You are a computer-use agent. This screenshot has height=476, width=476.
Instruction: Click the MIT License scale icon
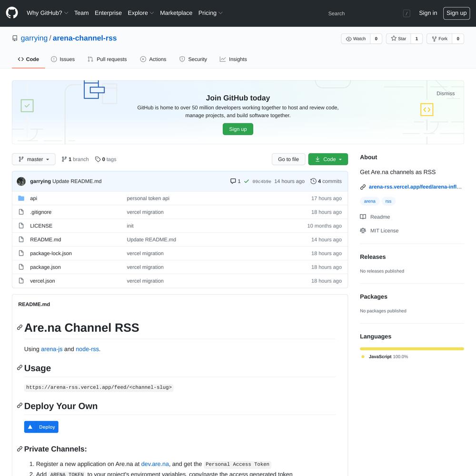363,230
